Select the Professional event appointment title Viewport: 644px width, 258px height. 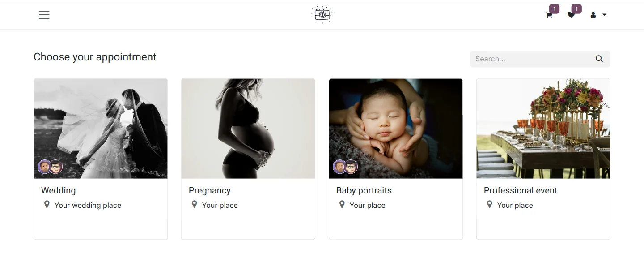pyautogui.click(x=521, y=190)
